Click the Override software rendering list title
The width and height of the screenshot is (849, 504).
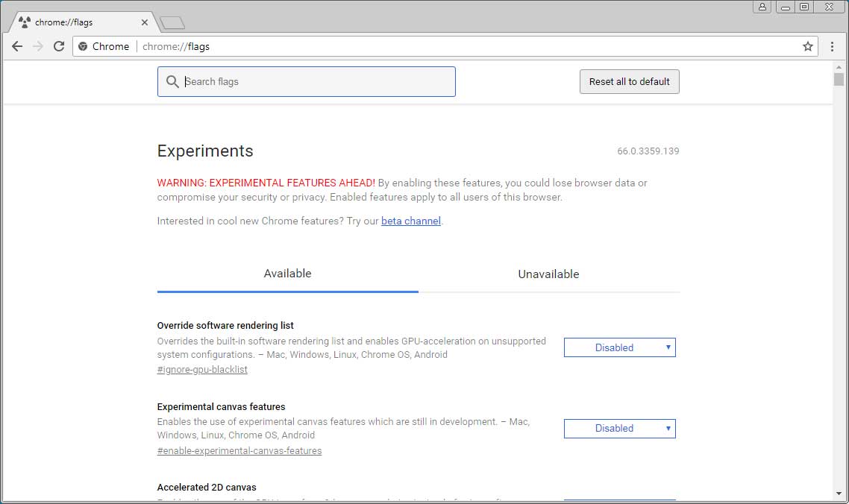pos(225,325)
